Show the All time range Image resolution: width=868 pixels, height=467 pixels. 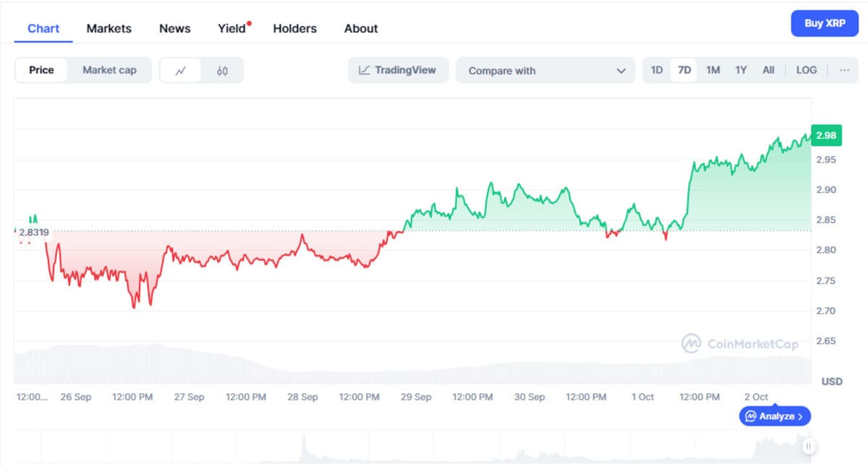coord(768,70)
